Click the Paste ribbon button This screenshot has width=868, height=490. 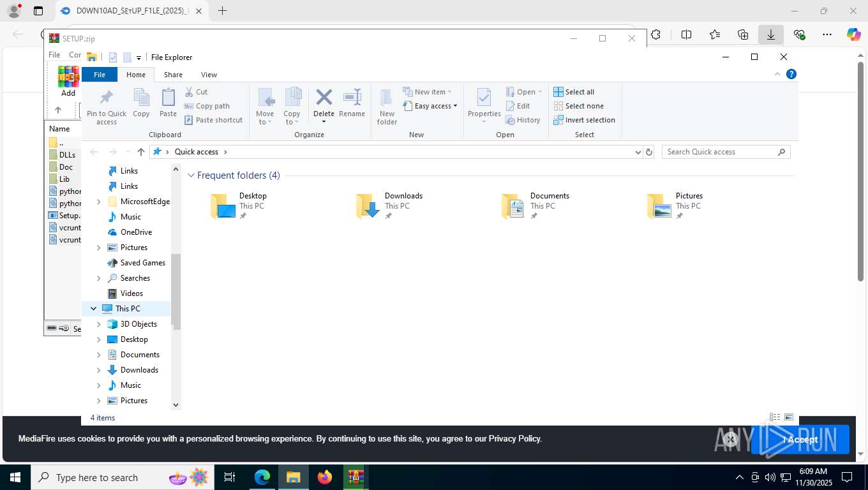pos(168,103)
